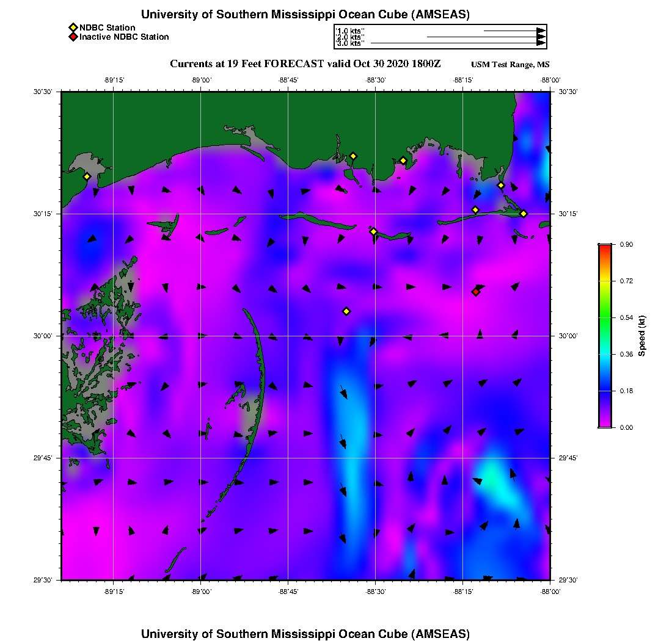This screenshot has height=641, width=672.
Task: Click the southernmost yellow NDBC station marker
Action: tap(346, 311)
